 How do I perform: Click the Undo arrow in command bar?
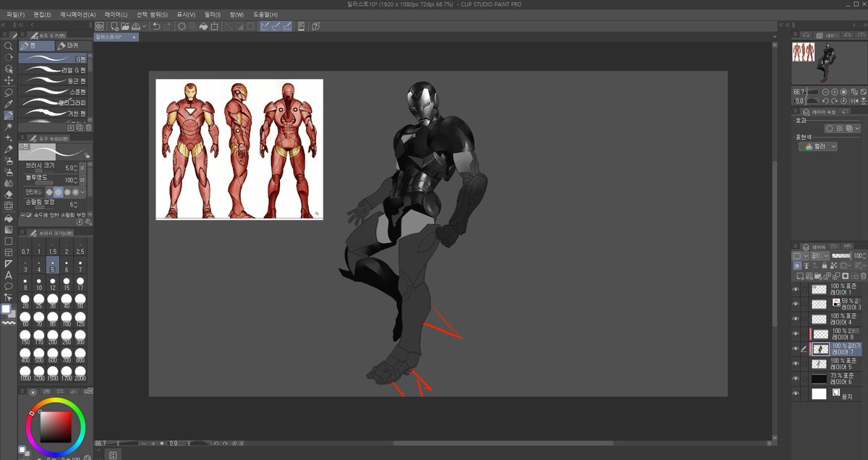coord(156,26)
